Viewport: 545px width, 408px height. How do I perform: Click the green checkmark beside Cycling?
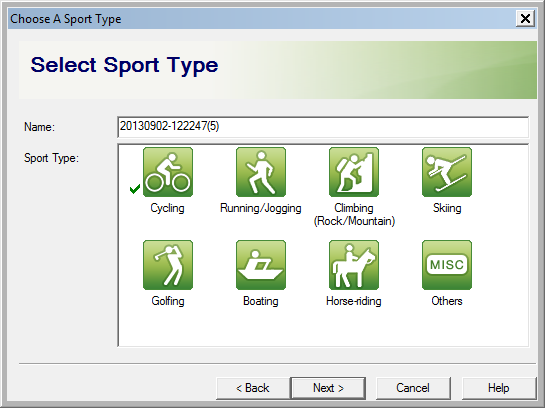pyautogui.click(x=135, y=189)
